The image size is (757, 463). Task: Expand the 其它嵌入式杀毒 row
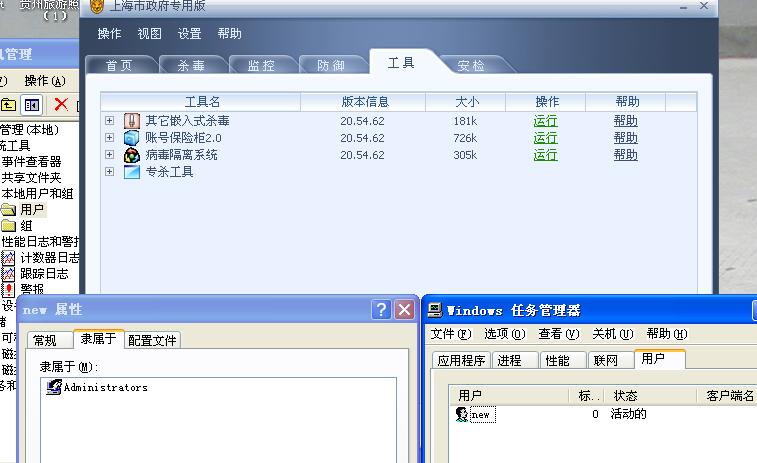[110, 121]
